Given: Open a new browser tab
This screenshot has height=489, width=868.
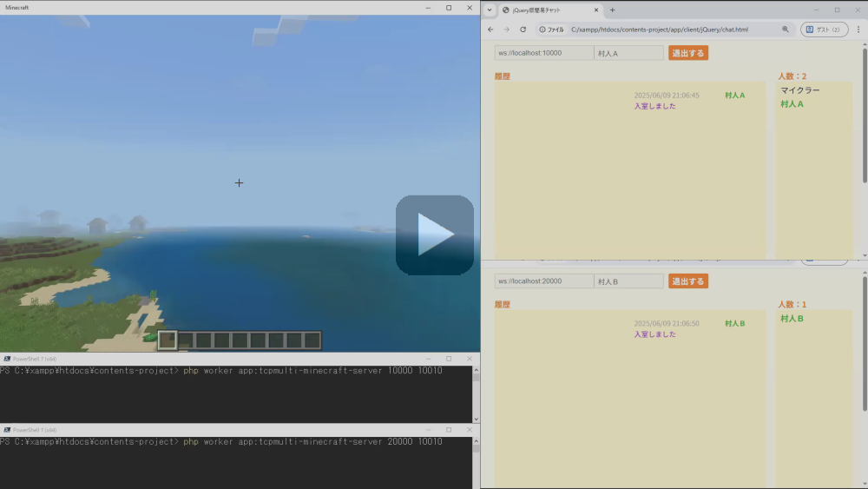Looking at the screenshot, I should tap(612, 10).
